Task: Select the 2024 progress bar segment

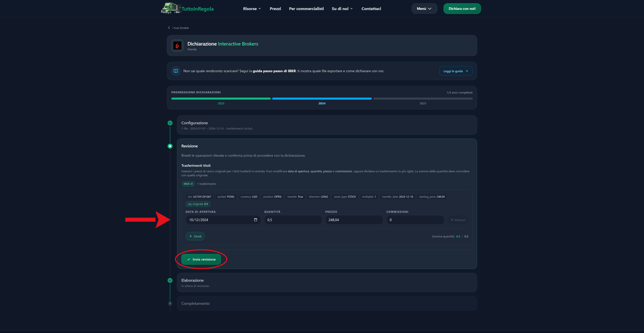Action: tap(322, 99)
